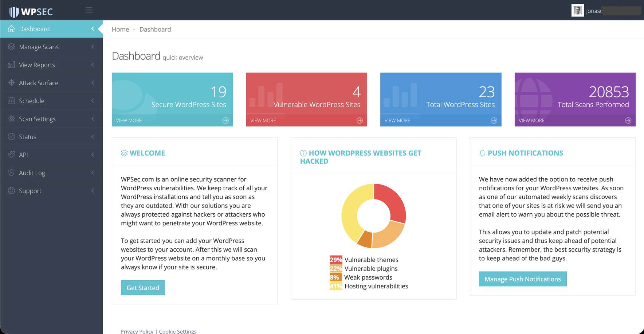
Task: Click the Support lifebuoy icon
Action: (12, 191)
